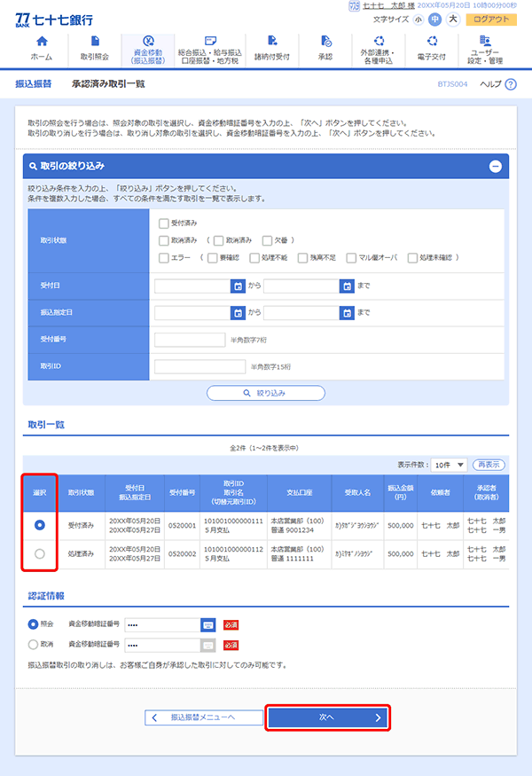Open 承認 approval icon
This screenshot has height=776, width=532.
click(325, 41)
